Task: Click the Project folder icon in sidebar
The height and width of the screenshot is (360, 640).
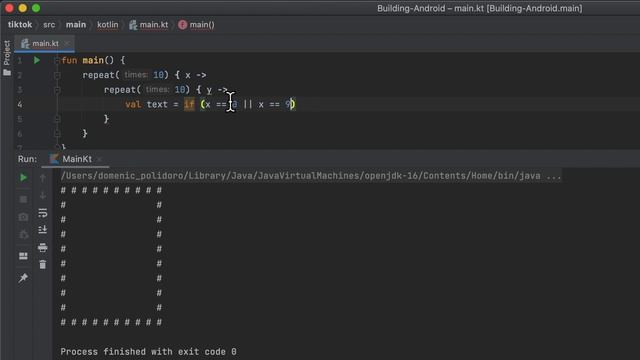Action: tap(7, 73)
